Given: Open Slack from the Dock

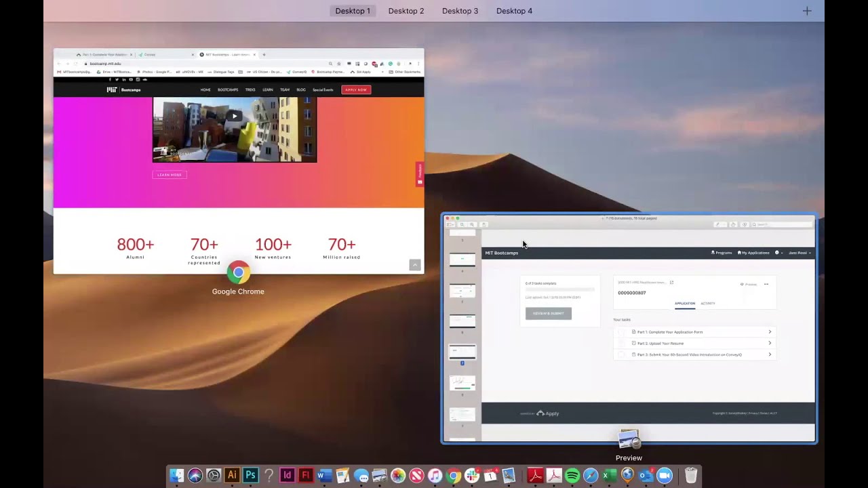Looking at the screenshot, I should pyautogui.click(x=472, y=476).
